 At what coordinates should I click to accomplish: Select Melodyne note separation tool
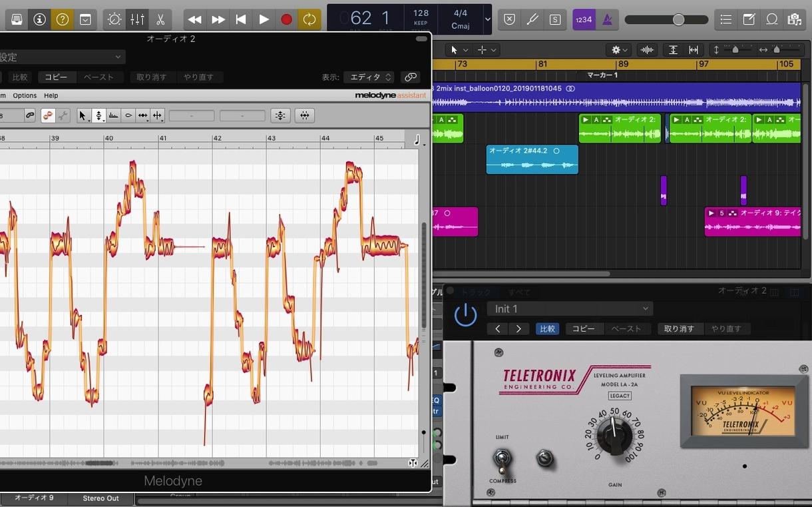(x=157, y=115)
